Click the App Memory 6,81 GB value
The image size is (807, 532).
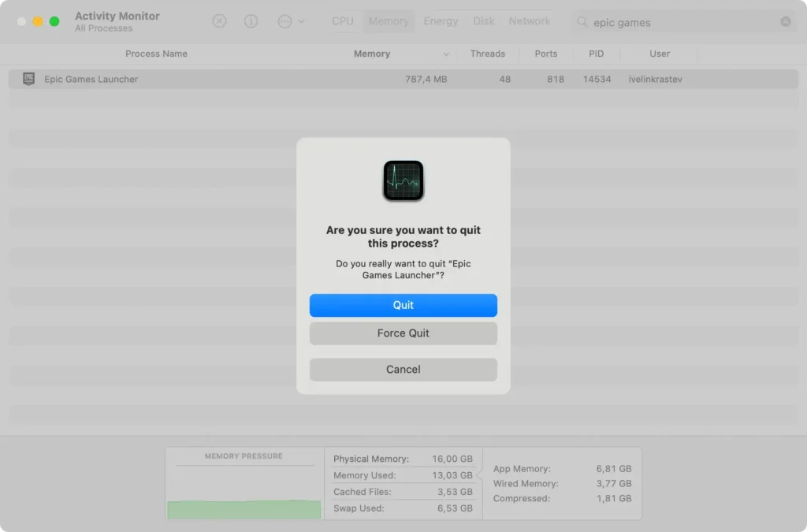tap(613, 469)
